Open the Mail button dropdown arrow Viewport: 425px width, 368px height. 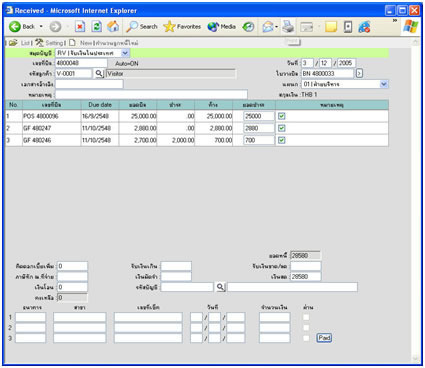tap(276, 27)
